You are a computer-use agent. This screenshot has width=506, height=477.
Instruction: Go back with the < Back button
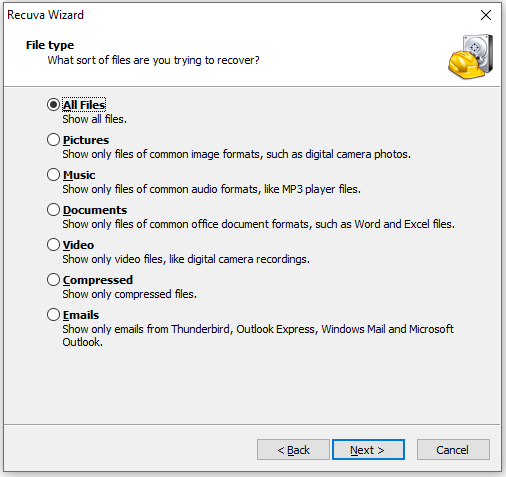[293, 450]
